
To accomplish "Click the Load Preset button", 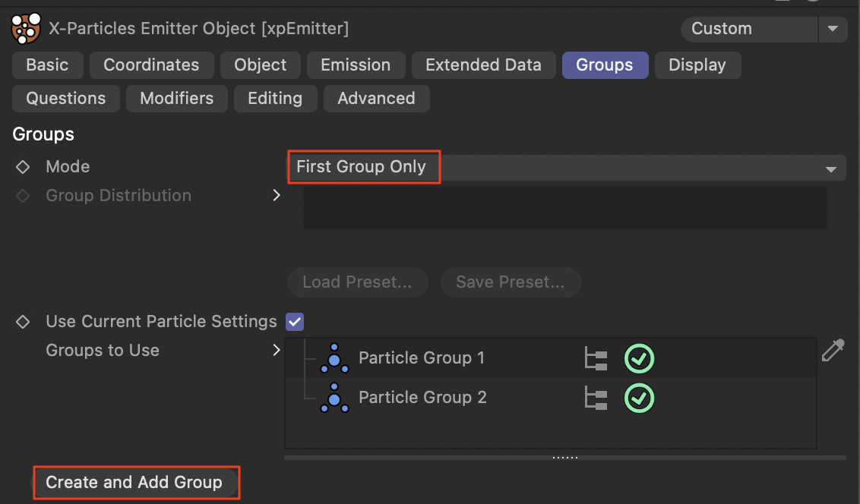I will coord(358,282).
